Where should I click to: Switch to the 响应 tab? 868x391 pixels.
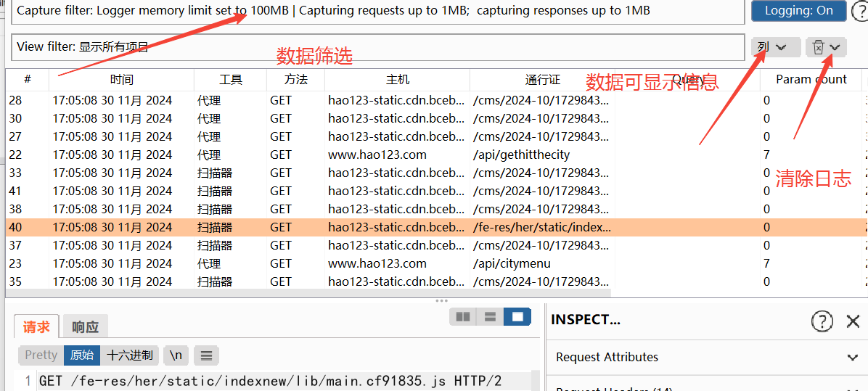[x=85, y=327]
